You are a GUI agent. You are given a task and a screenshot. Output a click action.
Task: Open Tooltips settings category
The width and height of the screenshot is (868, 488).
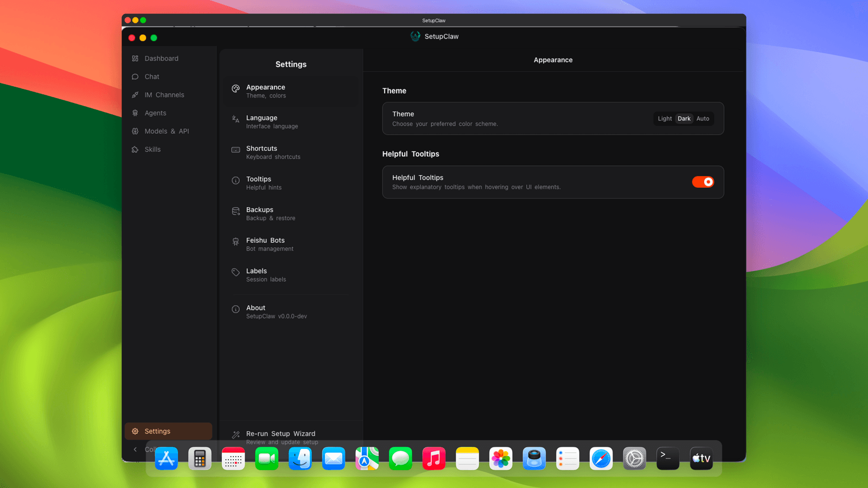pos(291,183)
